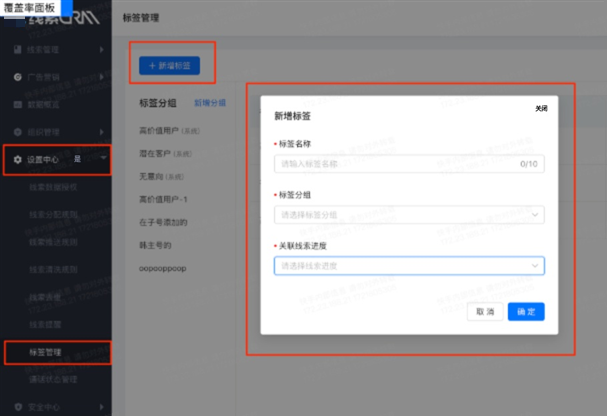This screenshot has width=607, height=416.
Task: Click 确定 to confirm new tag
Action: (526, 312)
